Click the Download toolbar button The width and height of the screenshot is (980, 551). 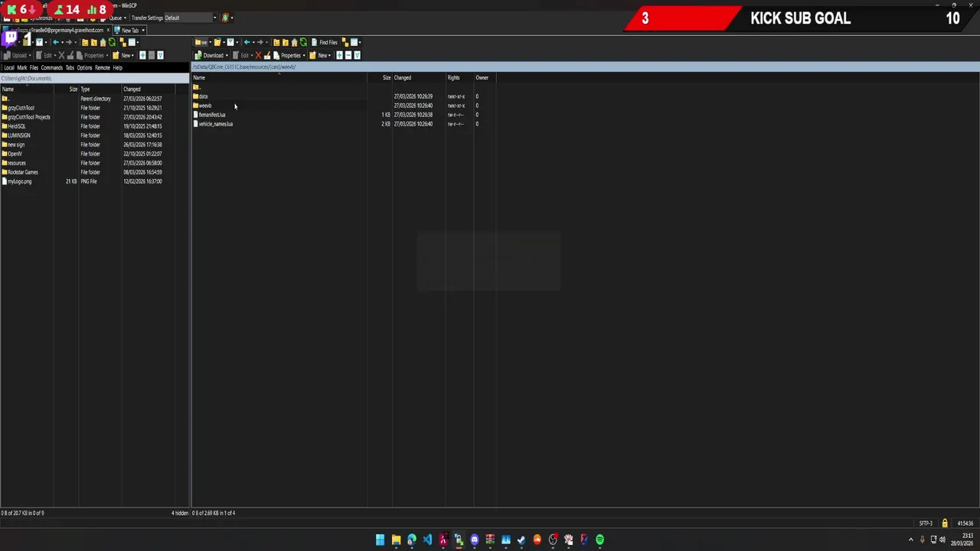pos(209,55)
